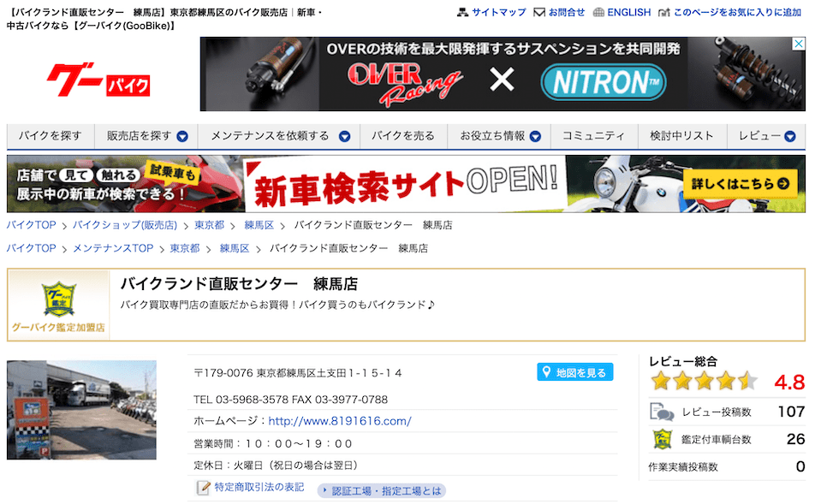Expand the 販売店を探す dropdown menu
Viewport: 815px width, 504px height.
(x=182, y=136)
